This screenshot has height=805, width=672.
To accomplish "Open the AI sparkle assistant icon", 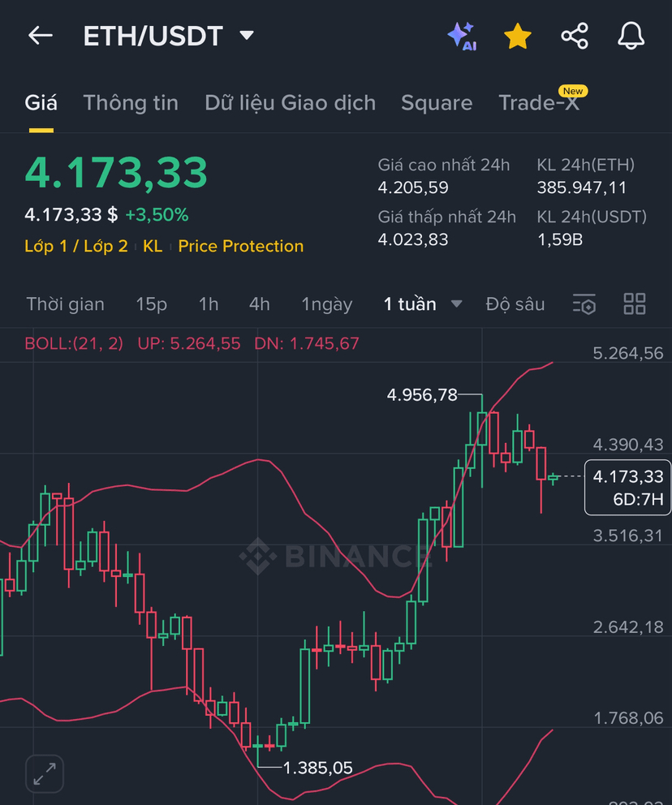I will [461, 36].
